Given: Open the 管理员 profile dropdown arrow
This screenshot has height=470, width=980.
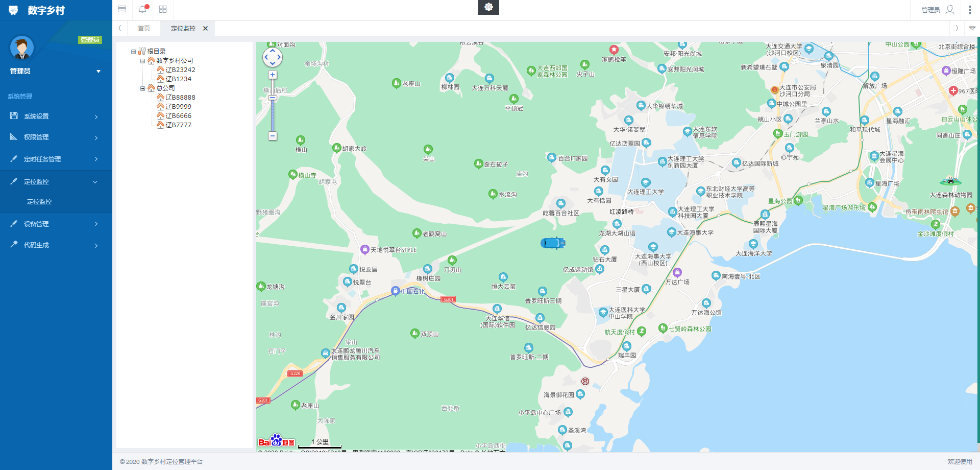Looking at the screenshot, I should 99,72.
